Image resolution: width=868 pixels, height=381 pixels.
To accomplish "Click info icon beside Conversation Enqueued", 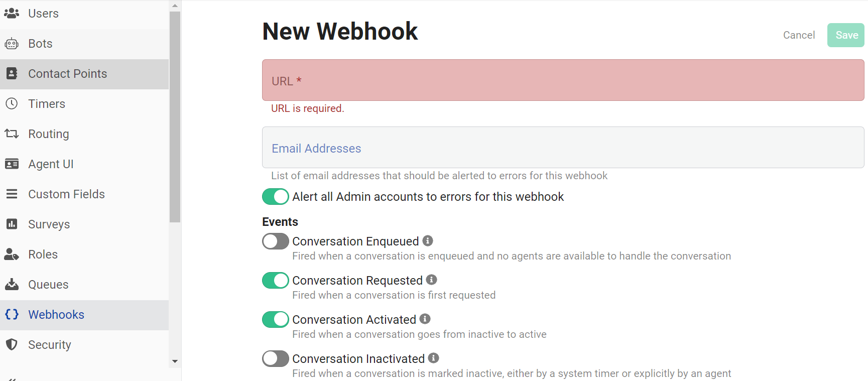I will coord(428,241).
